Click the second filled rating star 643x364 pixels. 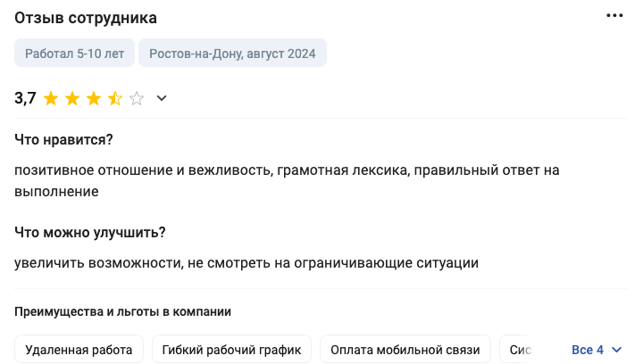click(72, 99)
